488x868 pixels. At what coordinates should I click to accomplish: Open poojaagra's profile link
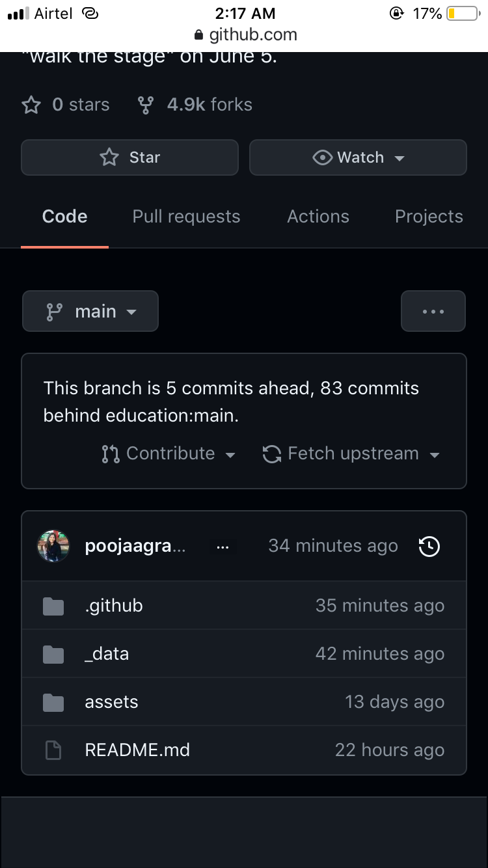click(135, 546)
